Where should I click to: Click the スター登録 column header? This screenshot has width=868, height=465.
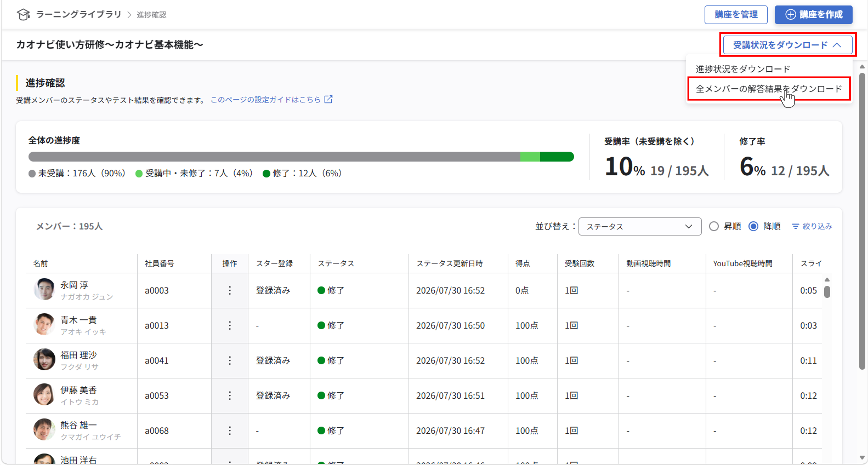pyautogui.click(x=274, y=263)
